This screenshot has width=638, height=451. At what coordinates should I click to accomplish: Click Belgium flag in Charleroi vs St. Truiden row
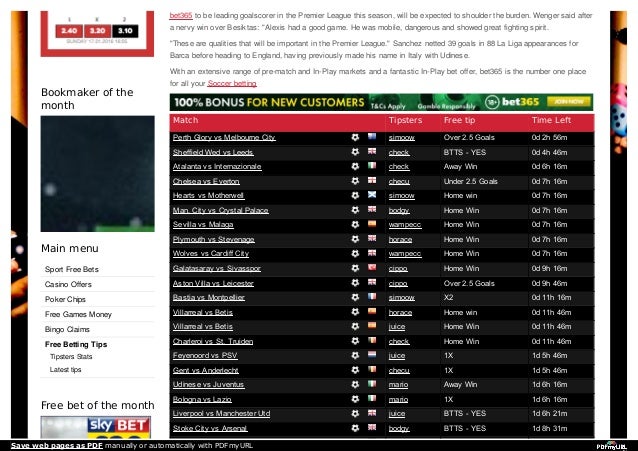coord(372,340)
